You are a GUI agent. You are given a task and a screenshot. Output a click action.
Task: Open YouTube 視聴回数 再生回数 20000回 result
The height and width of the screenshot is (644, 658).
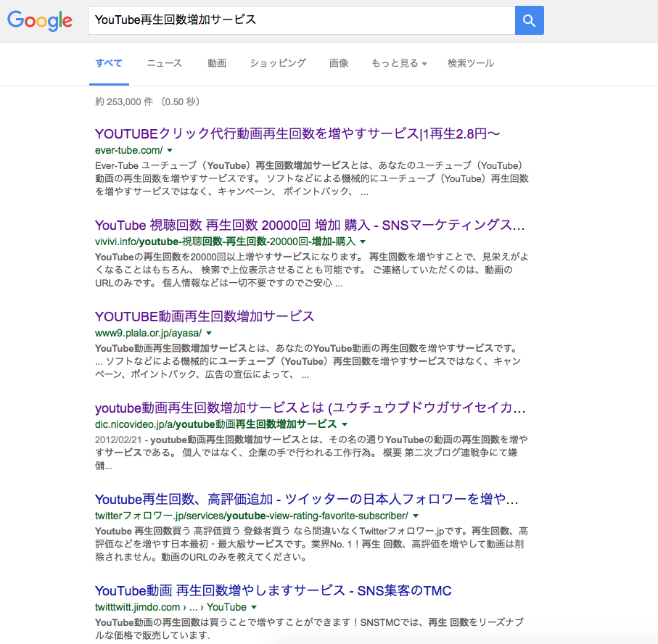coord(310,226)
